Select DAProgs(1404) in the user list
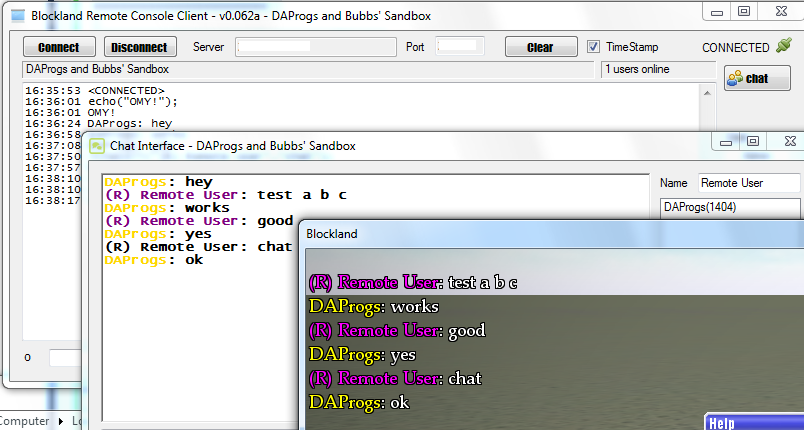Screen dimensions: 804x430 pyautogui.click(x=700, y=207)
